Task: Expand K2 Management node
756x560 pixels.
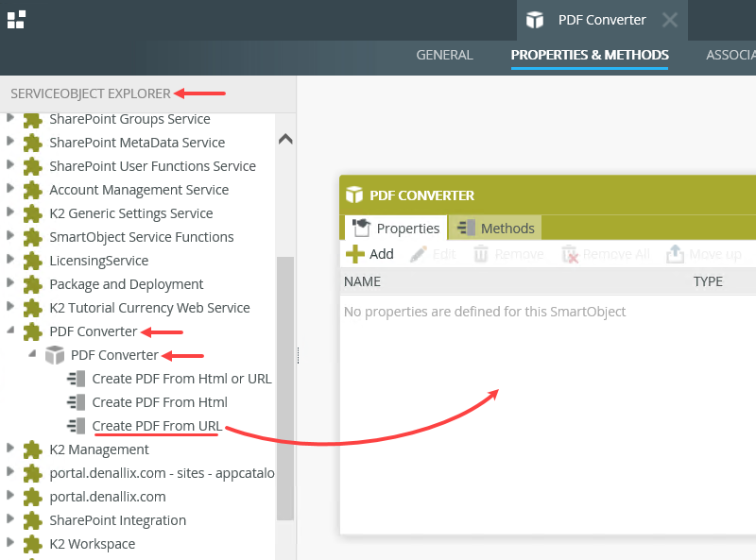Action: 10,448
